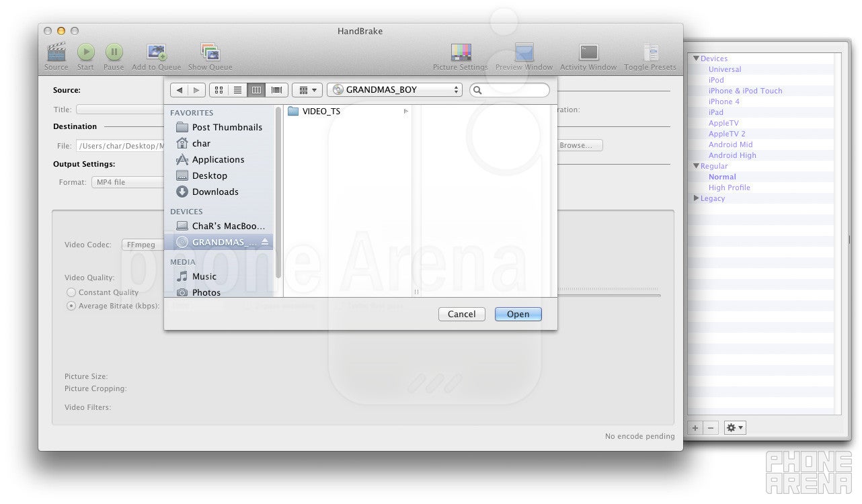Add a preset with plus button

point(695,427)
